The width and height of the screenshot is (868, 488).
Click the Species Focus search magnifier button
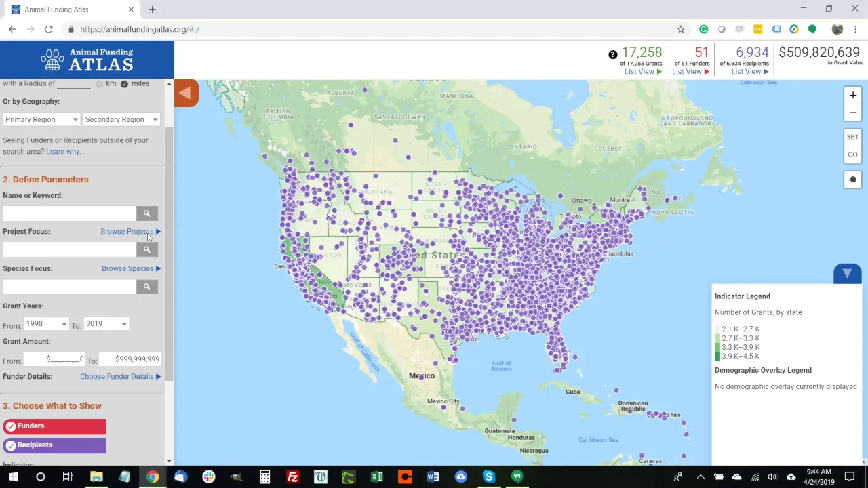(146, 287)
